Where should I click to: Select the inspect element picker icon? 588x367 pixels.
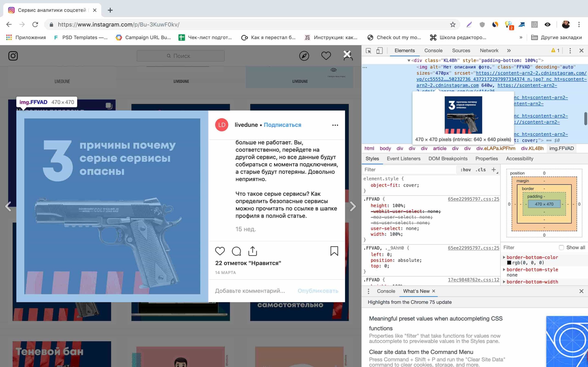click(x=368, y=51)
